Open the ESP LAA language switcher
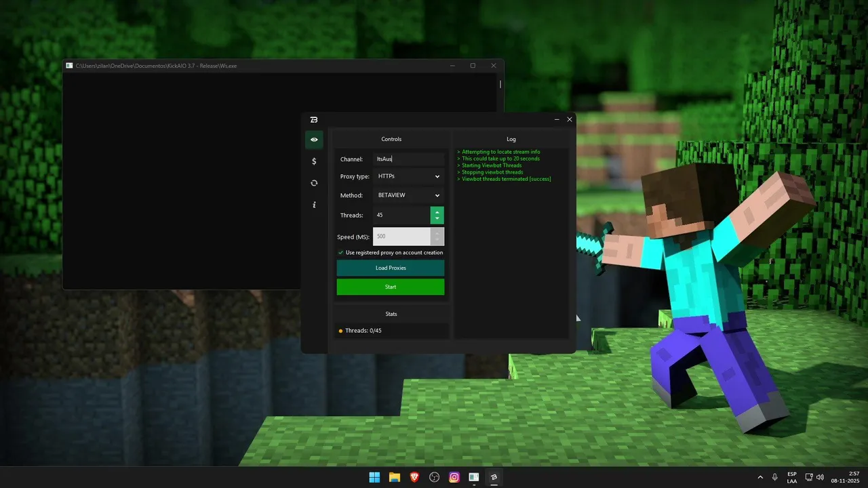The image size is (868, 488). coord(792,477)
